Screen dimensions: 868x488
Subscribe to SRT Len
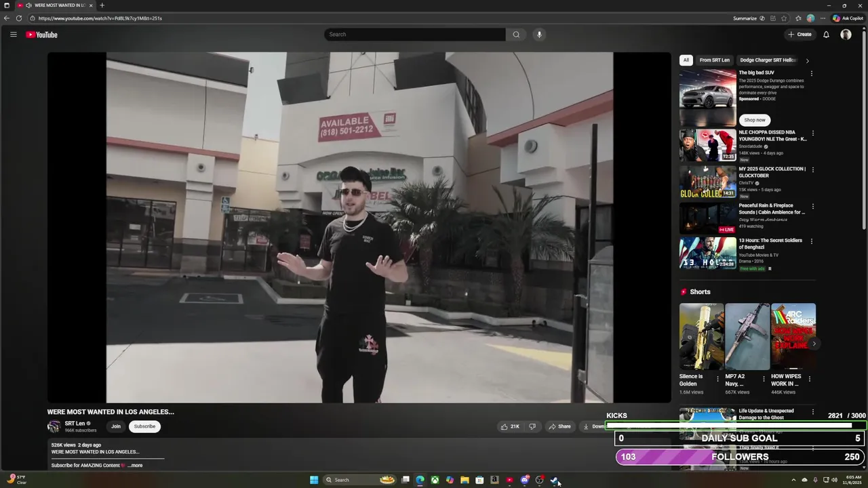click(144, 426)
